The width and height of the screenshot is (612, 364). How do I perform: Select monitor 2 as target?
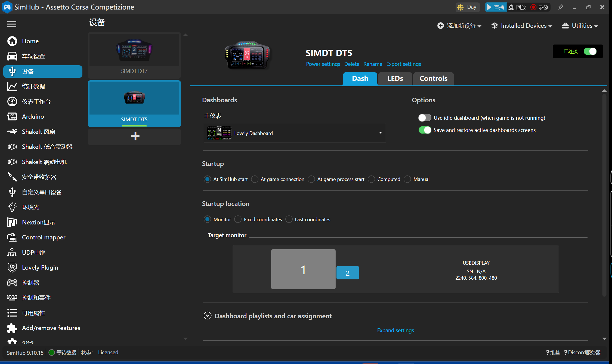coord(348,273)
